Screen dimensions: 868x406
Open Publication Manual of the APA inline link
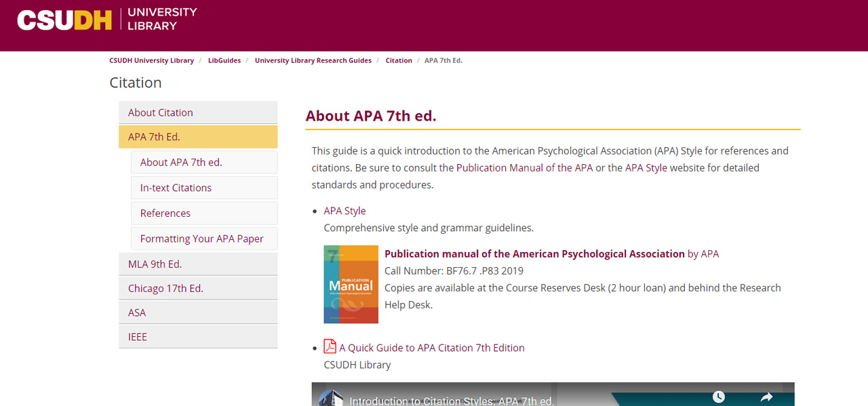(x=524, y=167)
